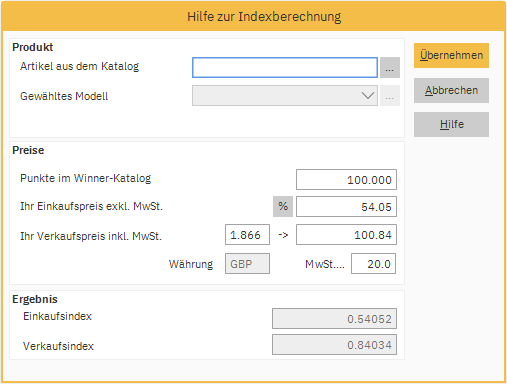Select the Einkaufsindex result 0.54052
Screen dimensions: 507x384
(x=334, y=319)
